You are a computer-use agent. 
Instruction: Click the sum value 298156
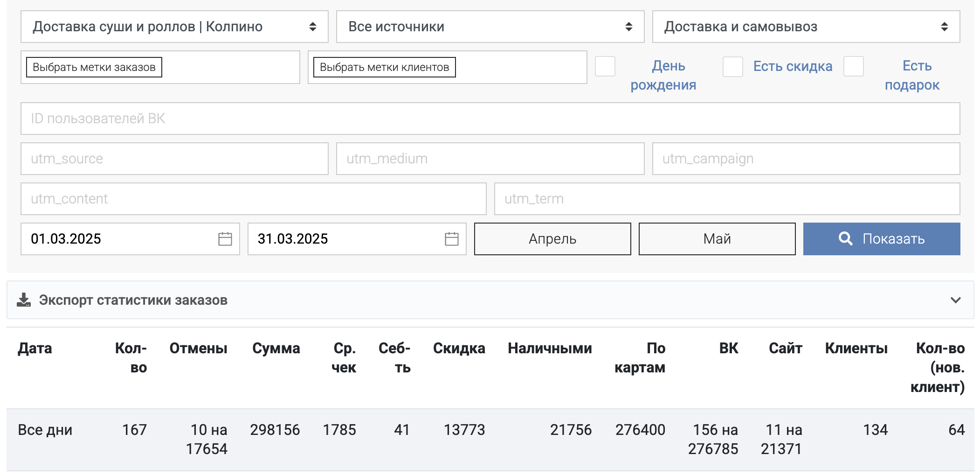click(275, 430)
